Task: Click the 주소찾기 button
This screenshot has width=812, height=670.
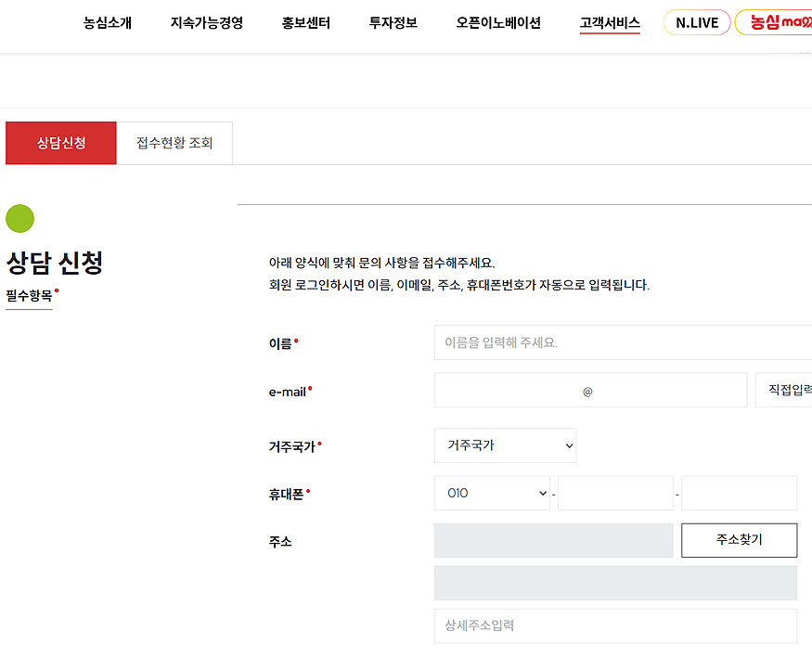Action: tap(739, 540)
